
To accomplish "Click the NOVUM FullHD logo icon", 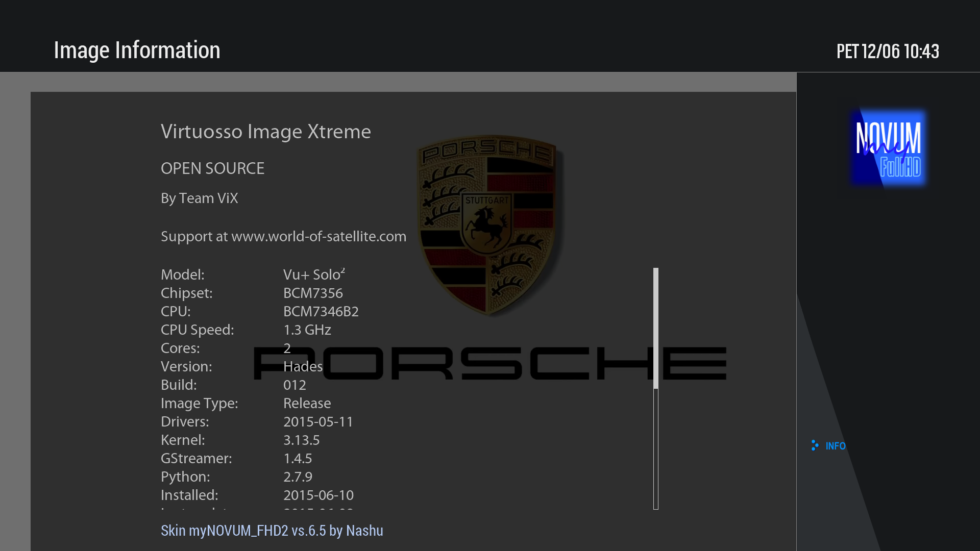I will click(x=888, y=148).
